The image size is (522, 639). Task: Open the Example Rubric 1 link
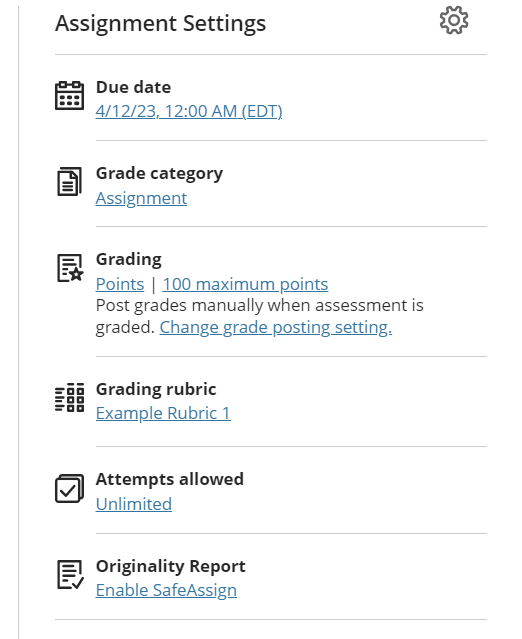pos(163,413)
